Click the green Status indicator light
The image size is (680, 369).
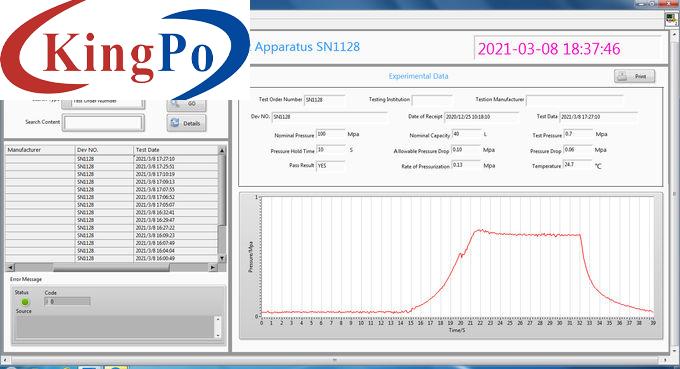[x=25, y=302]
